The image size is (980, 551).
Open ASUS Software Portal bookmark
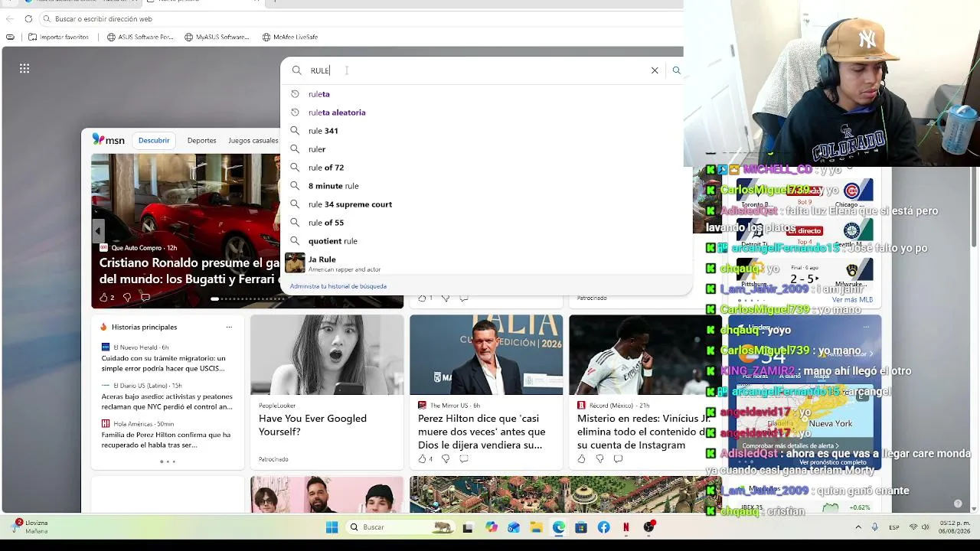pos(140,37)
